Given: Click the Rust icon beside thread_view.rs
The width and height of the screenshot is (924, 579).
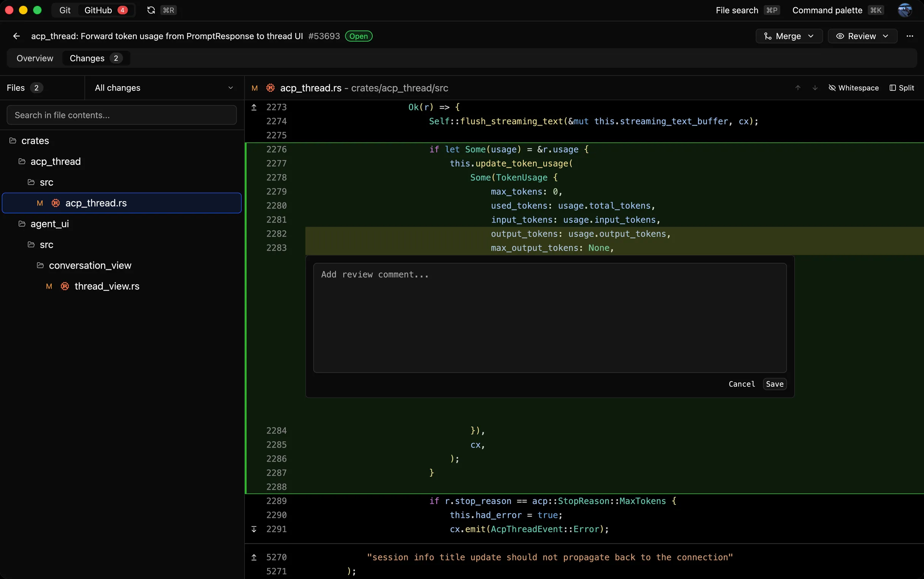Looking at the screenshot, I should coord(65,286).
